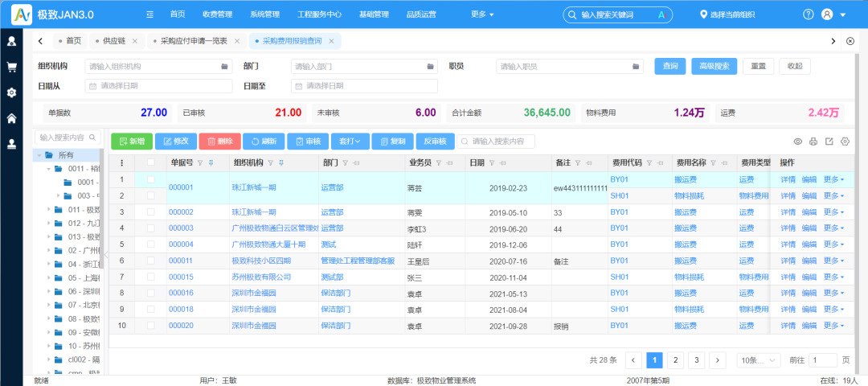The width and height of the screenshot is (868, 386).
Task: Click the 查询 search button
Action: [669, 66]
